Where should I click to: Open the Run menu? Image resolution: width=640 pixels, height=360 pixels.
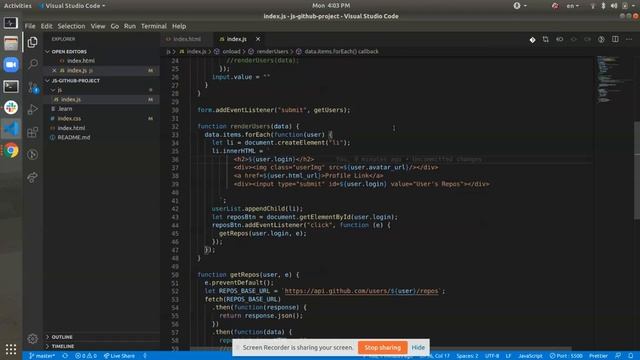pyautogui.click(x=130, y=26)
